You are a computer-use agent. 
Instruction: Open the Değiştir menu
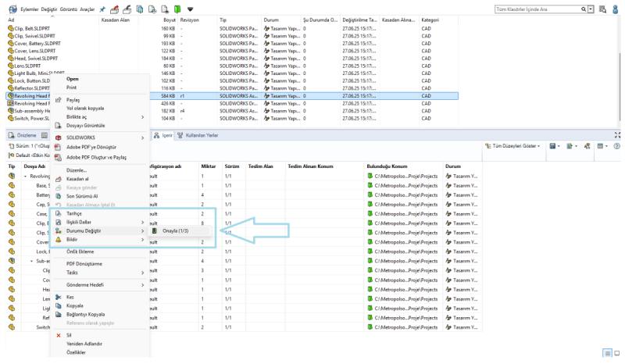click(49, 9)
